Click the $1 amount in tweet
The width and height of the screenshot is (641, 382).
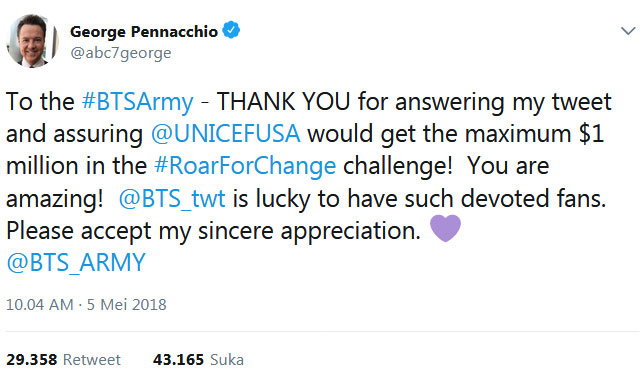click(591, 134)
